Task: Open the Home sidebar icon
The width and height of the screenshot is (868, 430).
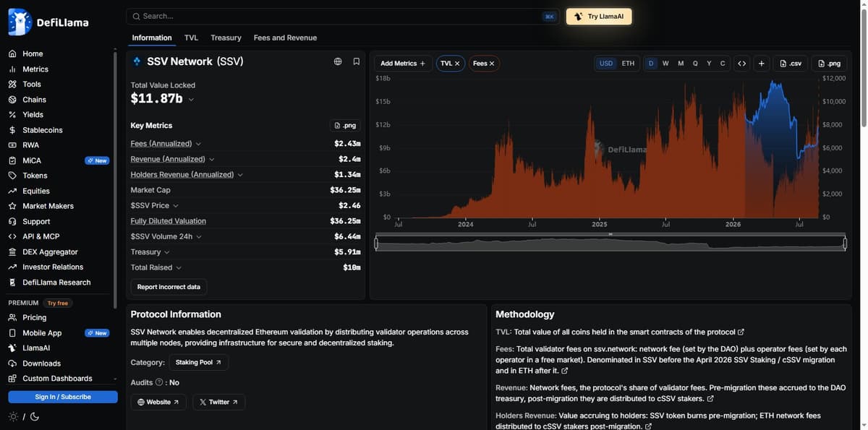Action: (x=12, y=53)
